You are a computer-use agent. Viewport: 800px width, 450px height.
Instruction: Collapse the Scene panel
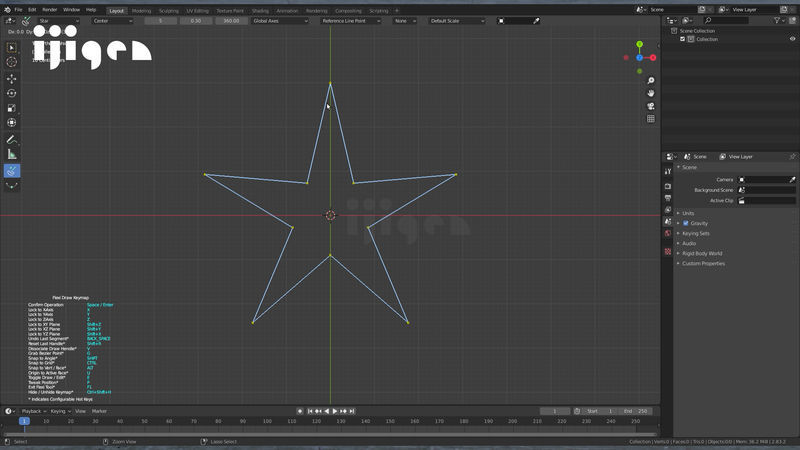tap(689, 167)
